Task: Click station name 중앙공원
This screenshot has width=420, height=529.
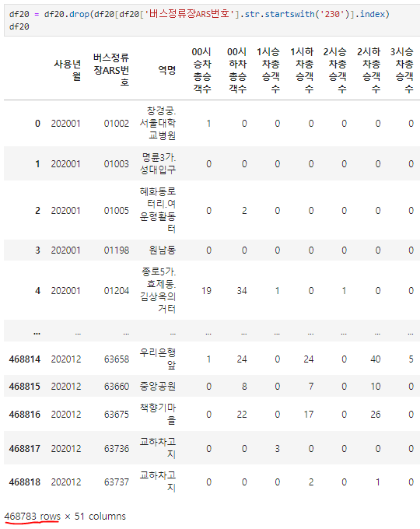Action: pos(158,386)
